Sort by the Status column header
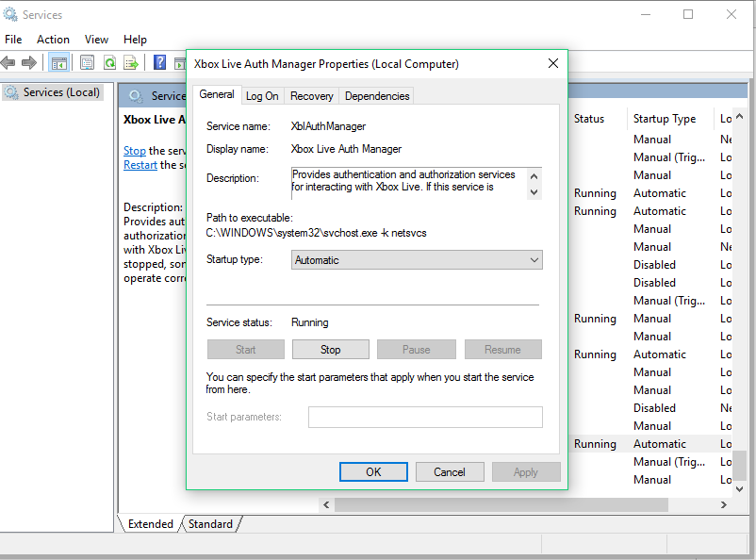The image size is (756, 560). click(x=598, y=119)
